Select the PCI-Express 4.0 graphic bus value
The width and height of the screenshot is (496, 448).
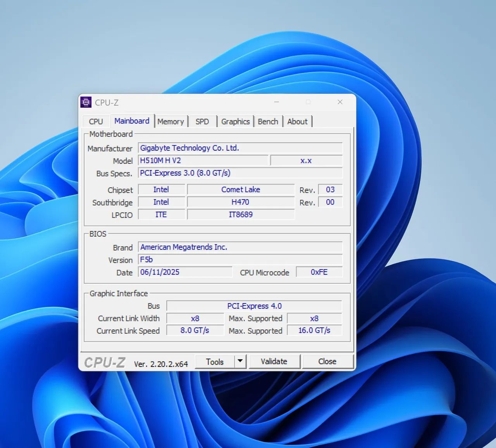[x=254, y=306]
